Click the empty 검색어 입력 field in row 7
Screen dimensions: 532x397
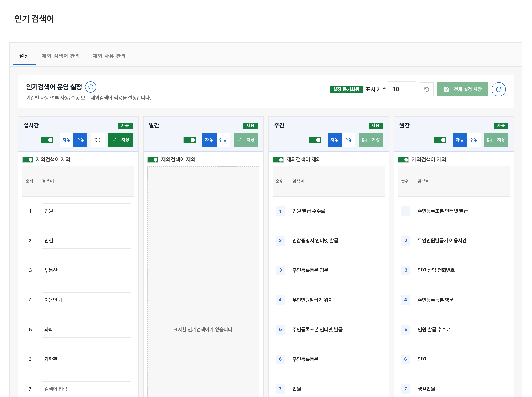[x=86, y=389]
